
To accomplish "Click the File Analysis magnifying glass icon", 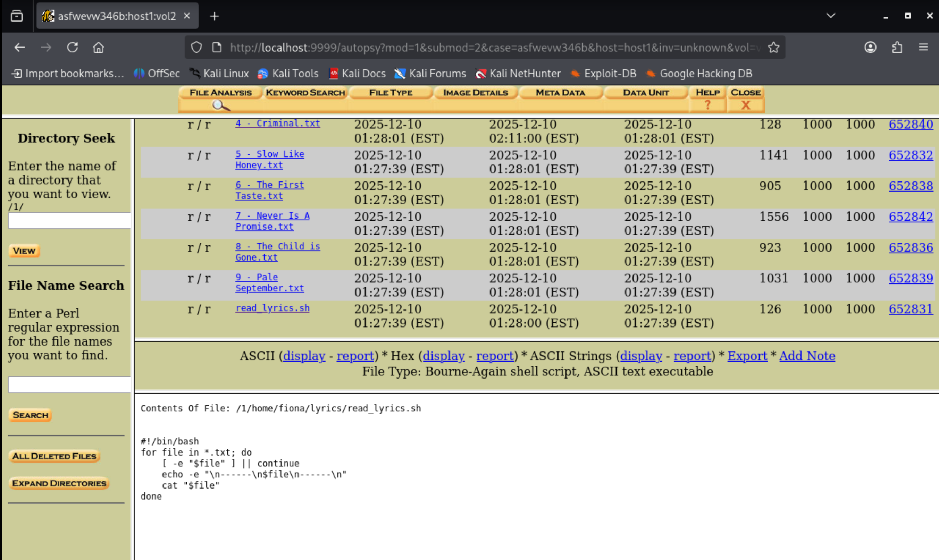I will point(221,105).
